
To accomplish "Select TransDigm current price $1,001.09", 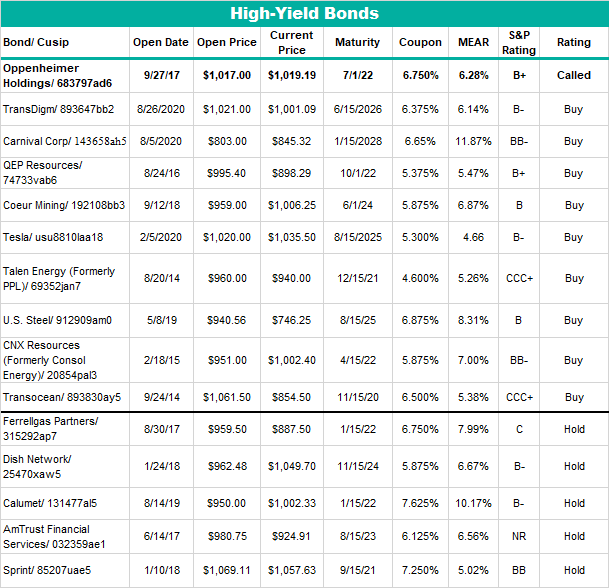I will point(292,109).
